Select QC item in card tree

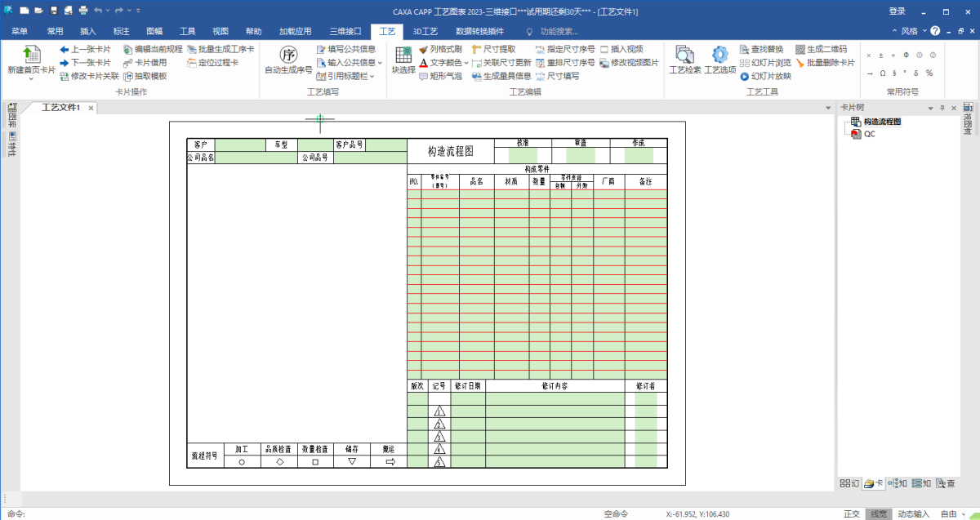click(x=869, y=134)
